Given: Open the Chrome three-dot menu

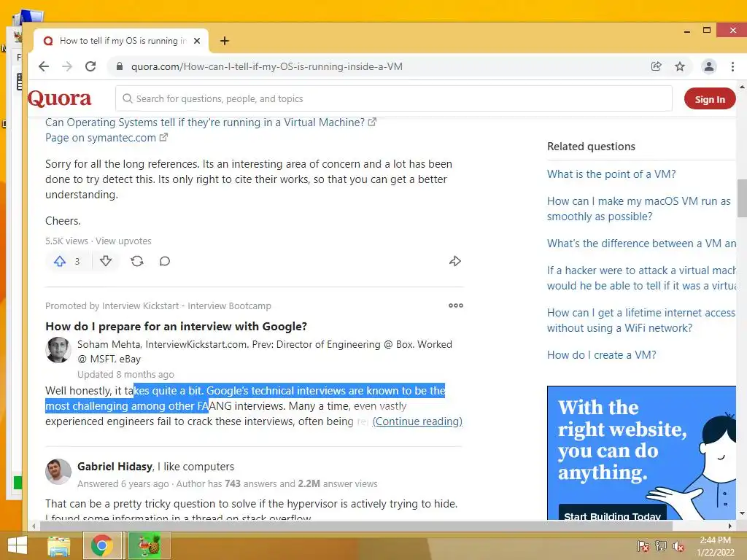Looking at the screenshot, I should click(732, 66).
